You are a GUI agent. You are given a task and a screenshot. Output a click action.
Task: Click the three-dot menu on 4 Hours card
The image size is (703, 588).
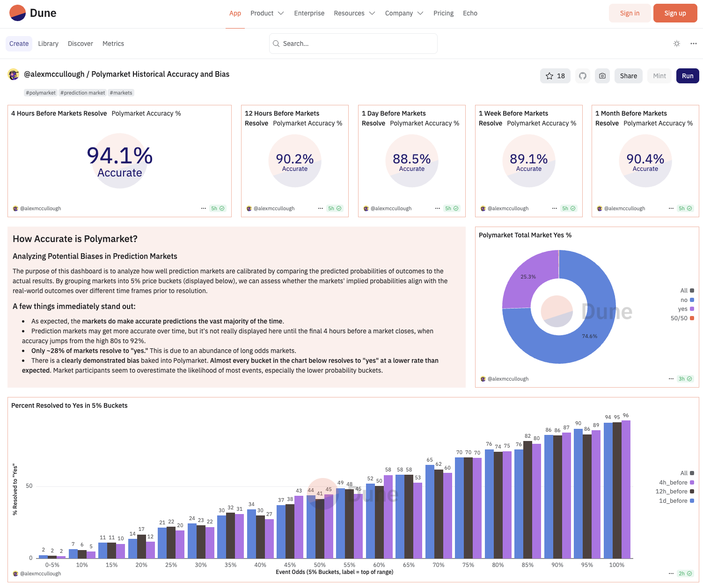tap(204, 208)
